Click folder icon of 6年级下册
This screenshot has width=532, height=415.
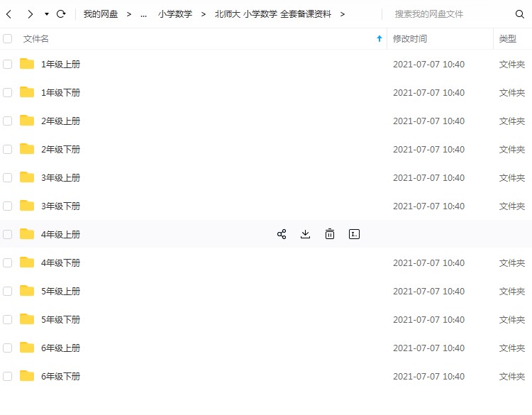click(27, 375)
